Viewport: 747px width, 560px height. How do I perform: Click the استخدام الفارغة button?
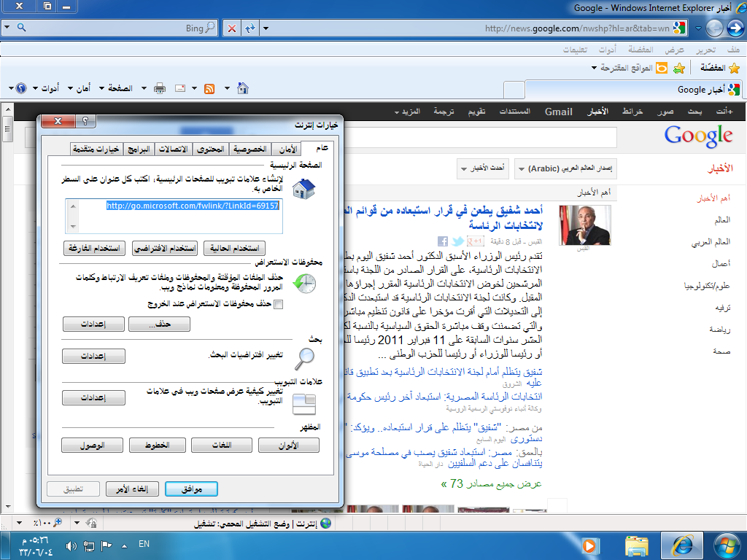[94, 248]
